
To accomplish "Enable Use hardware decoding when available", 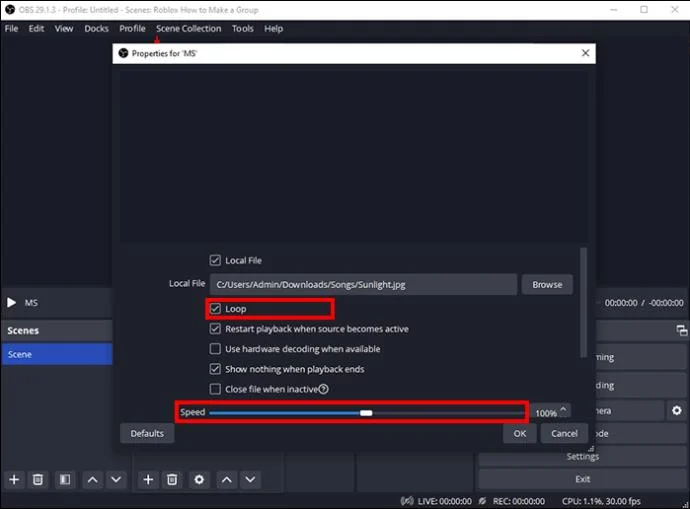I will [215, 349].
